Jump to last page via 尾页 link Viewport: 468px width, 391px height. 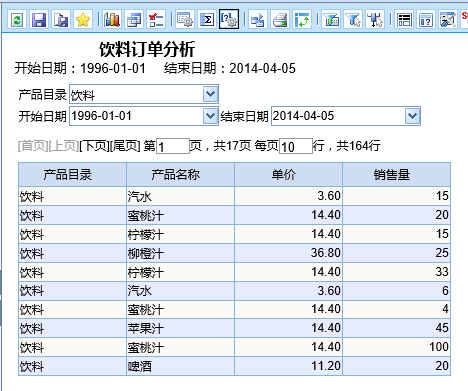[125, 146]
